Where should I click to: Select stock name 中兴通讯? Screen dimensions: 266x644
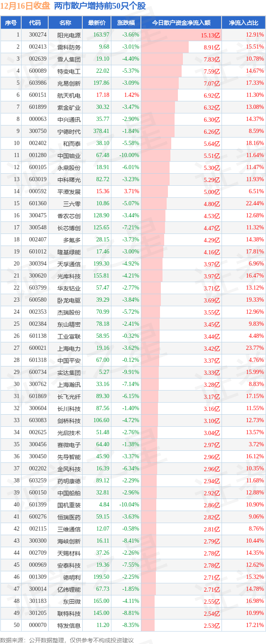(69, 119)
